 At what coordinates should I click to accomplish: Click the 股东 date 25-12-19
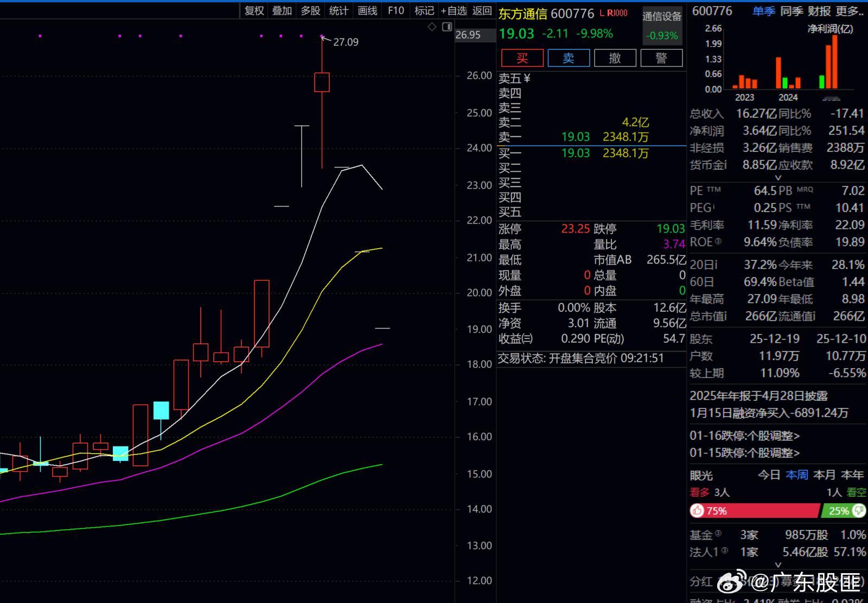point(775,339)
